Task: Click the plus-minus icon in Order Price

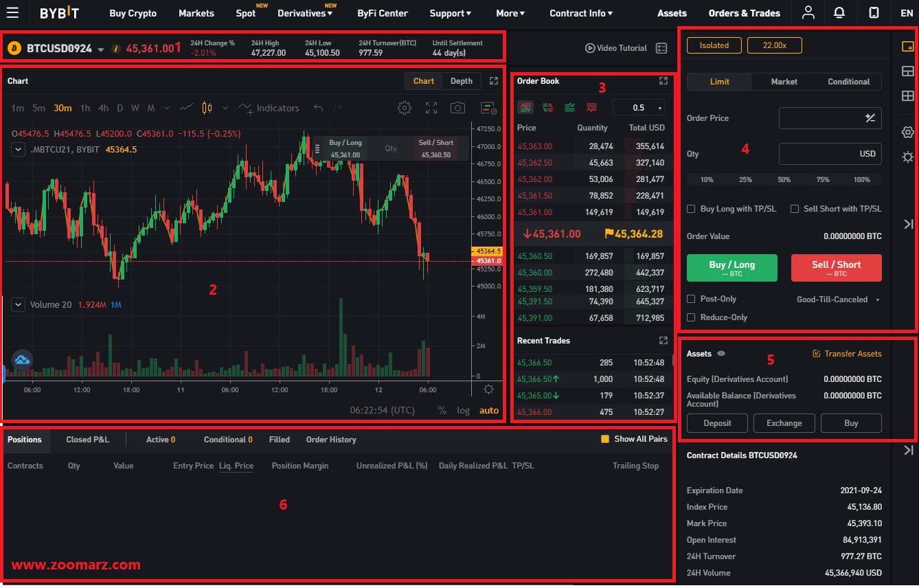Action: tap(870, 118)
